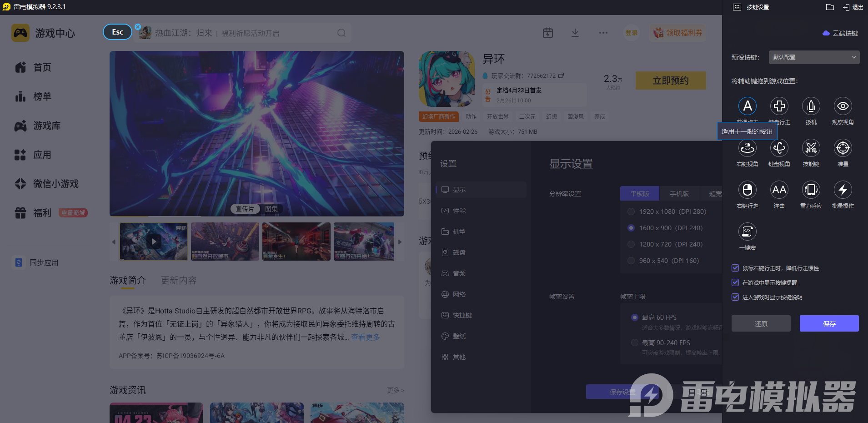The height and width of the screenshot is (423, 868).
Task: Select the 普通点击 (A) key tool
Action: (747, 106)
